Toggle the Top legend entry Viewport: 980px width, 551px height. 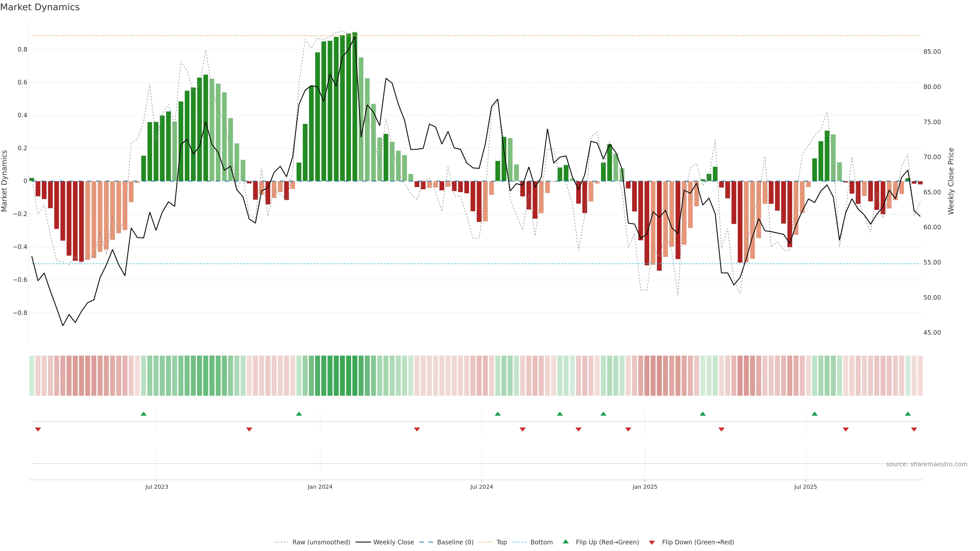point(501,542)
